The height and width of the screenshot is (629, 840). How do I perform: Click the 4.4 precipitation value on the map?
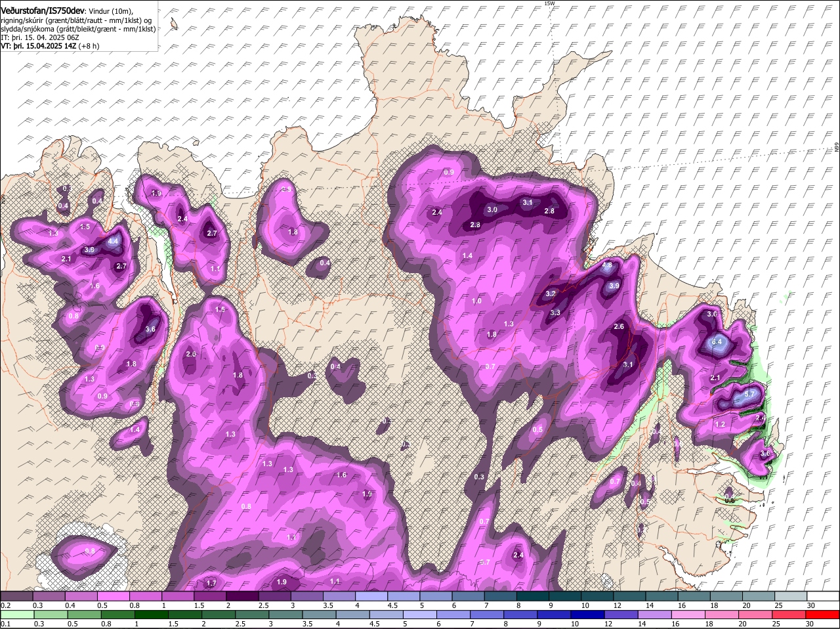tap(113, 241)
